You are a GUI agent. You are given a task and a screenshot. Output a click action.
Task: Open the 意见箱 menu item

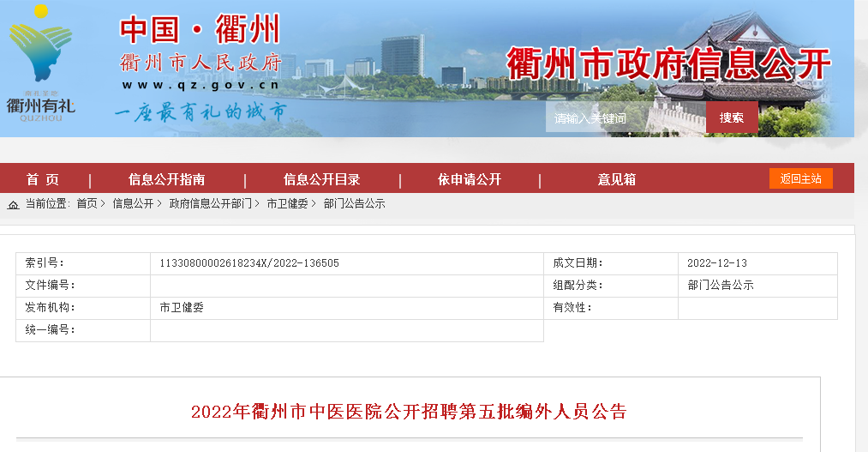point(617,179)
